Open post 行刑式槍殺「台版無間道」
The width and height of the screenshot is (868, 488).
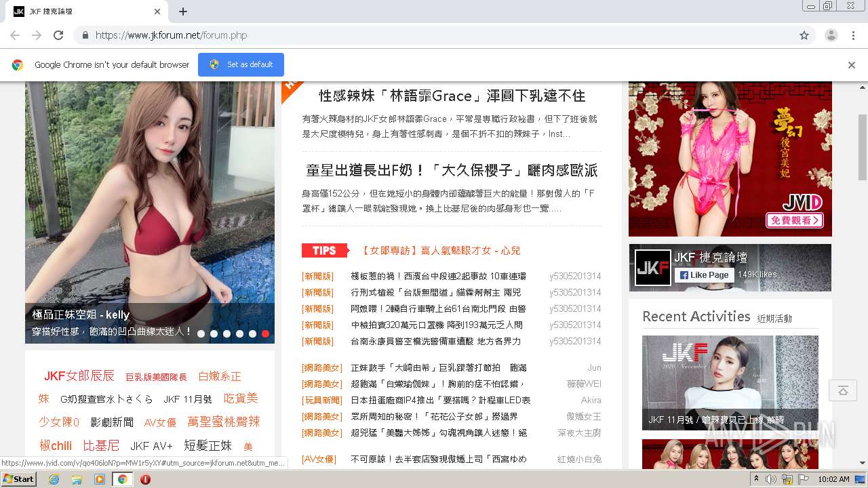pyautogui.click(x=436, y=293)
